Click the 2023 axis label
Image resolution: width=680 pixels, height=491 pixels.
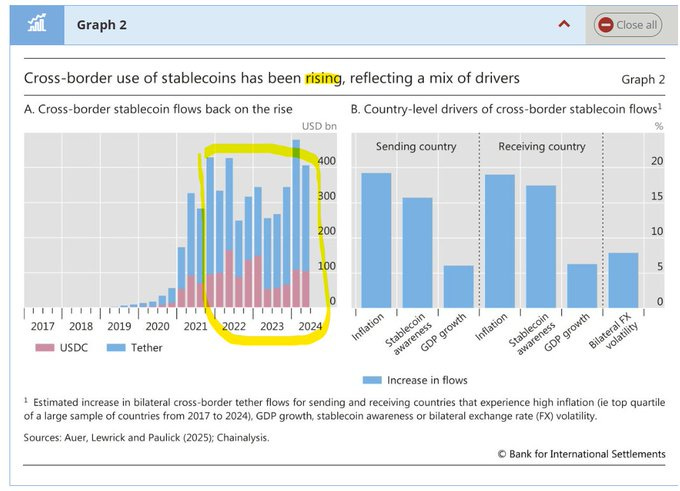pos(272,326)
